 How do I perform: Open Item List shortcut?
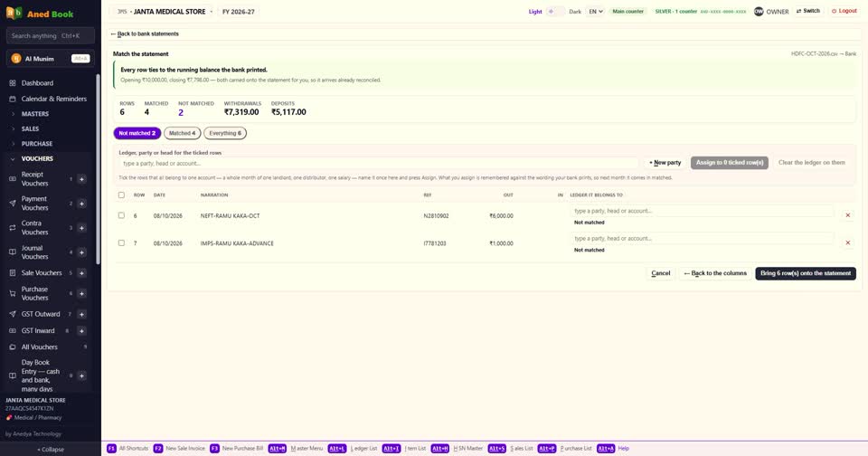404,448
